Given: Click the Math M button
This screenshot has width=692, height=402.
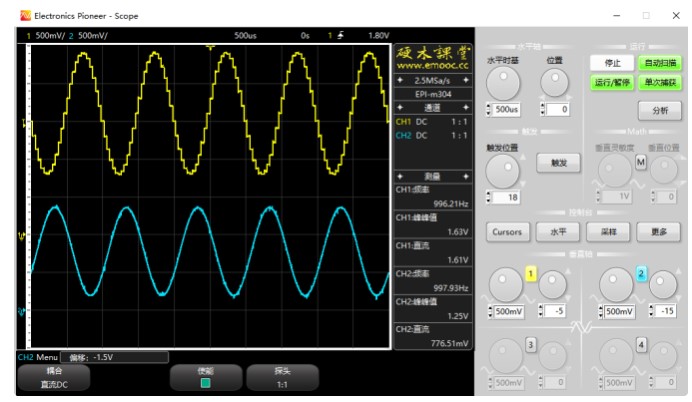Looking at the screenshot, I should (640, 162).
